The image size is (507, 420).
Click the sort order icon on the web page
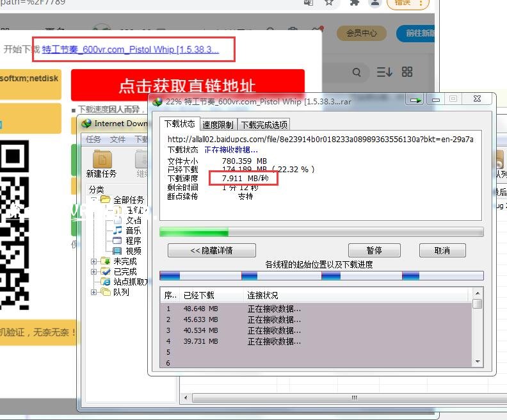coord(385,72)
